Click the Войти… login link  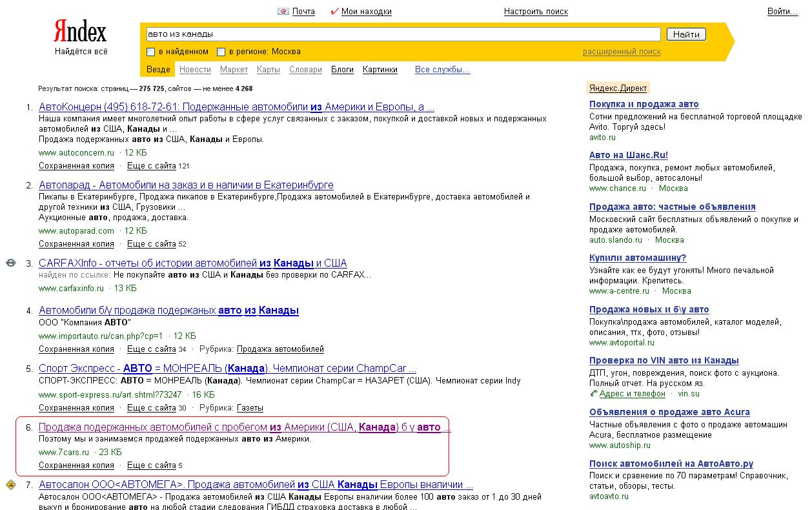click(782, 12)
